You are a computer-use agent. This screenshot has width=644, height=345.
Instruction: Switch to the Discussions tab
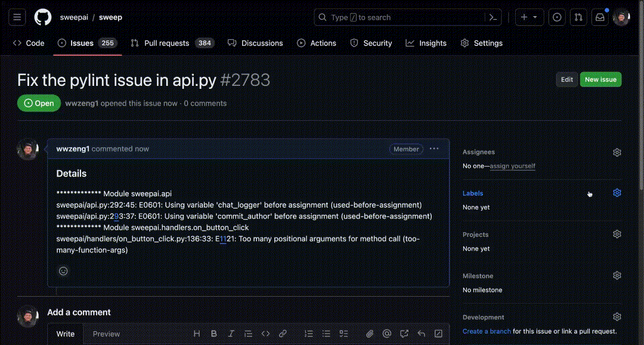pos(255,43)
